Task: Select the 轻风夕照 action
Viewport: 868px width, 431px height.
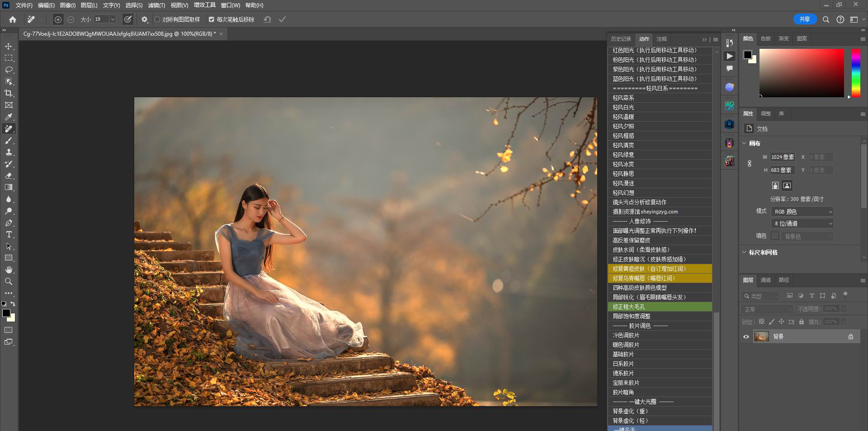Action: click(660, 126)
